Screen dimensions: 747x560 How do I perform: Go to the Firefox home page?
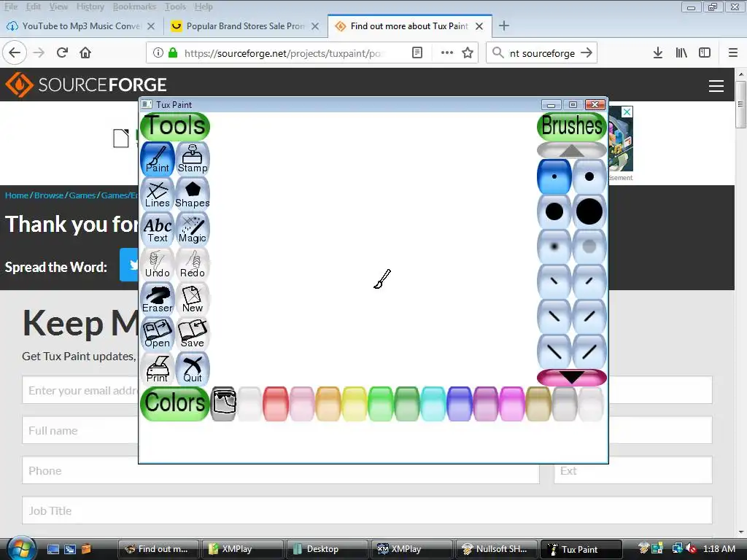[85, 52]
